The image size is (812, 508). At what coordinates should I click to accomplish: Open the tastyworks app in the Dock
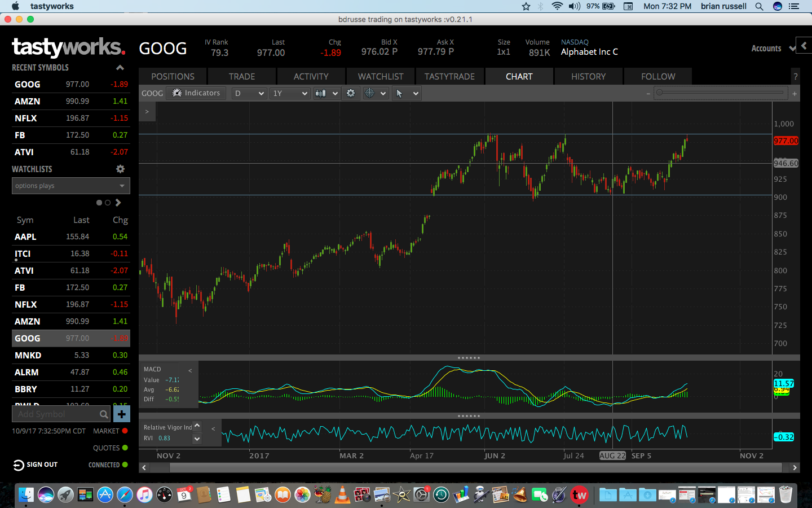point(579,495)
